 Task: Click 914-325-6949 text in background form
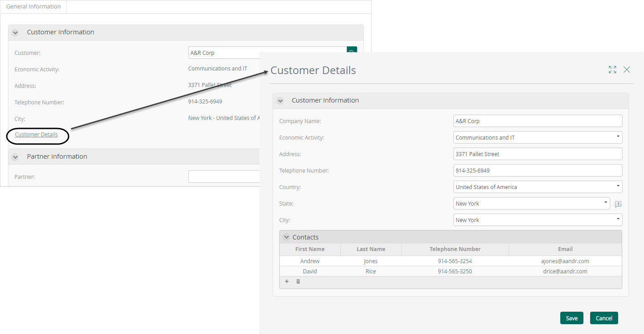click(x=205, y=101)
